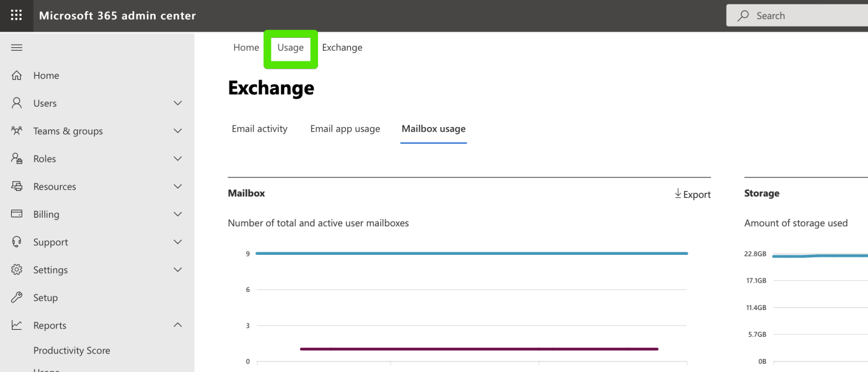This screenshot has height=372, width=868.
Task: Expand the Support menu
Action: click(x=177, y=242)
